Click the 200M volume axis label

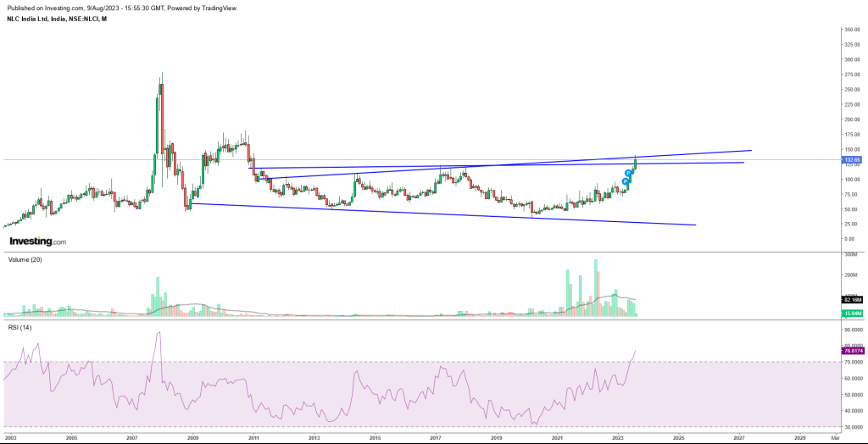851,275
